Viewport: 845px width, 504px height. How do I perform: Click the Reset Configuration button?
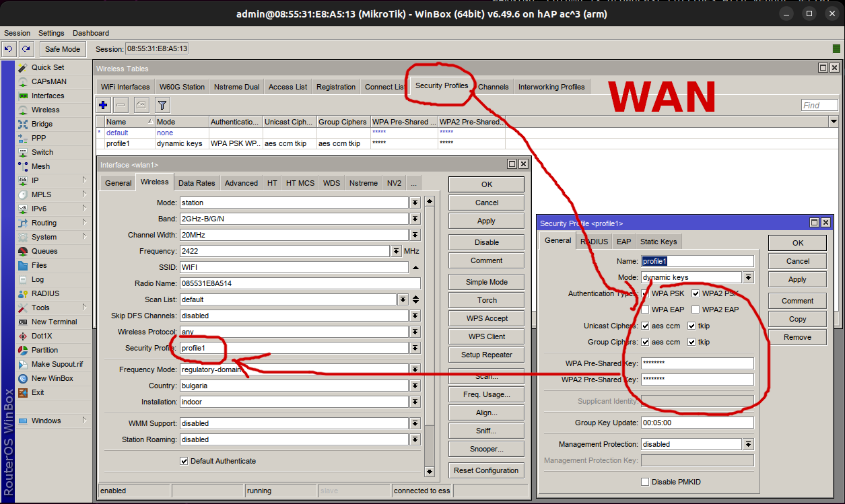coord(486,470)
